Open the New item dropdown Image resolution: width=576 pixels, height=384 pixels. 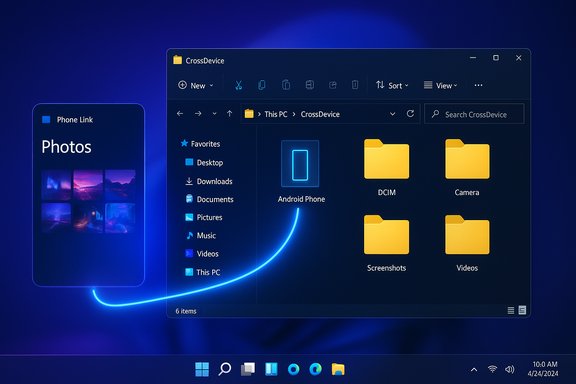[x=195, y=85]
